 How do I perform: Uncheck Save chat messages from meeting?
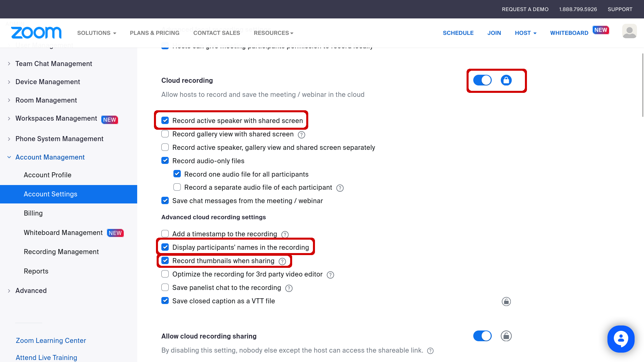coord(165,200)
